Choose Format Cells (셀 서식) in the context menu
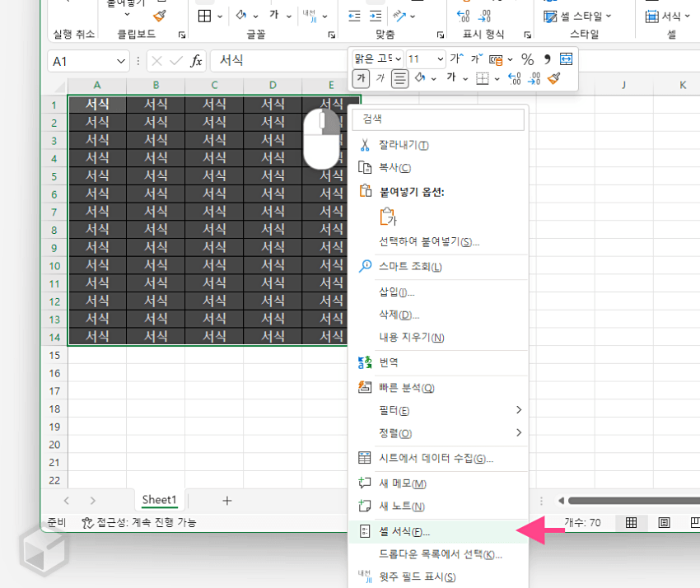The image size is (700, 588). [437, 531]
